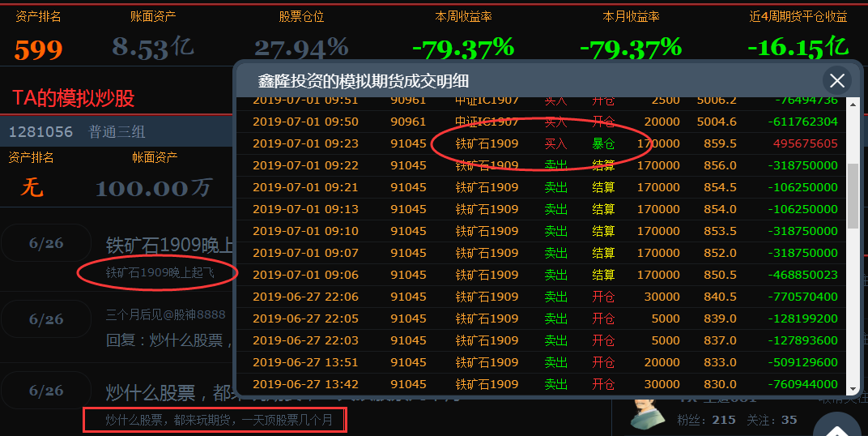Click price 853.5 in the 09:10 row
868x436 pixels.
coord(720,231)
